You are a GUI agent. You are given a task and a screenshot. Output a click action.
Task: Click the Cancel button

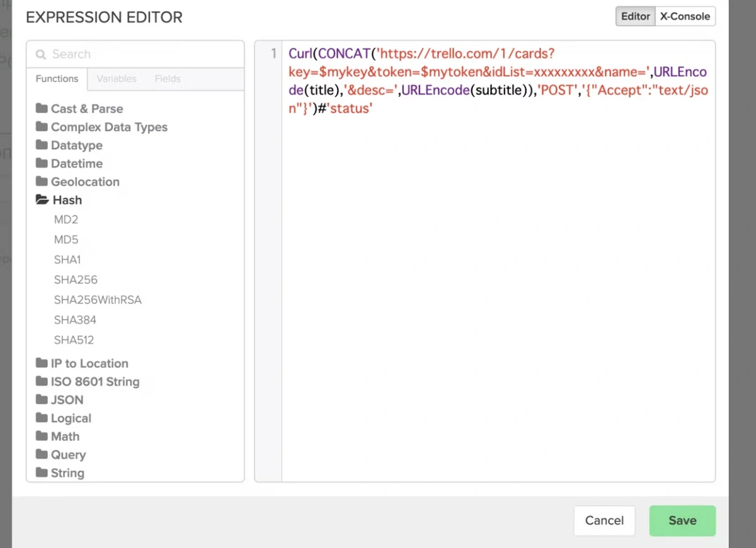(x=604, y=520)
